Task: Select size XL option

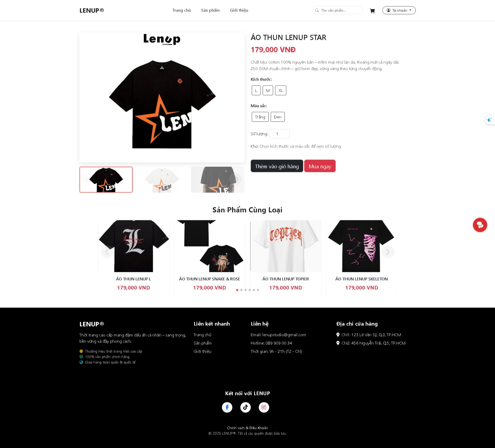Action: click(x=281, y=90)
